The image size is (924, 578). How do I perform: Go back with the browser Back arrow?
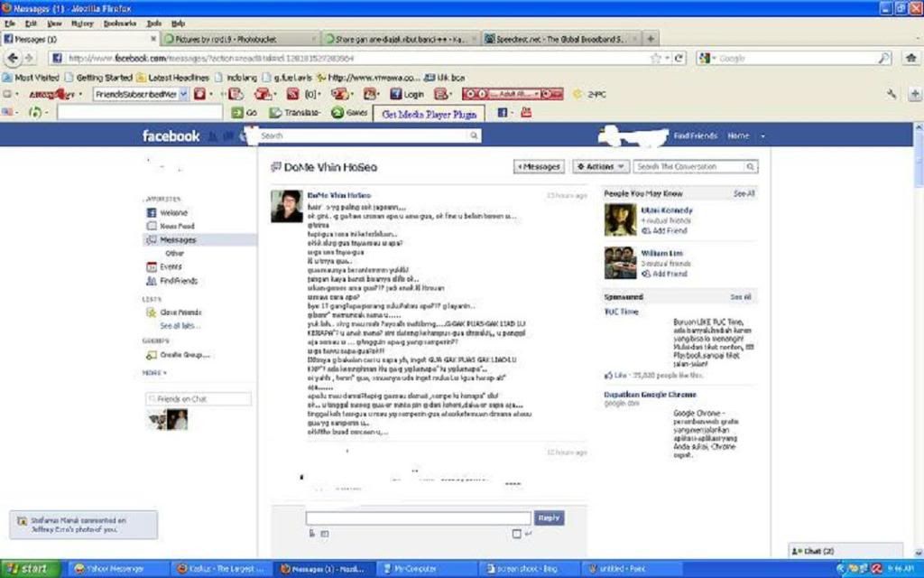tap(13, 58)
